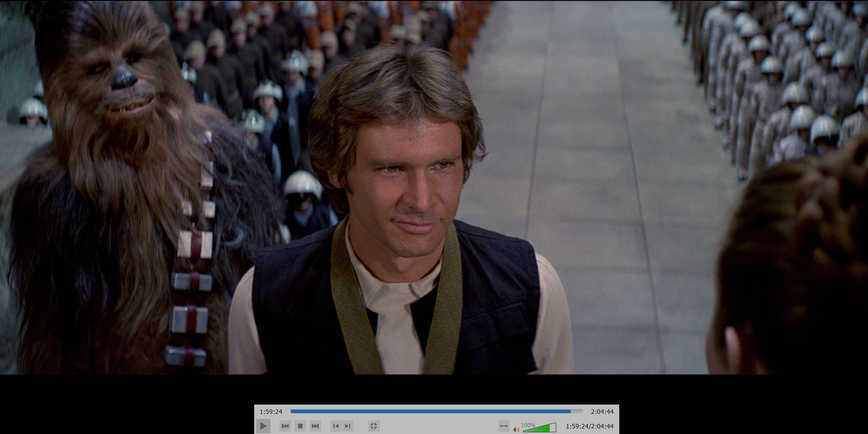The image size is (868, 434).
Task: Adjust the green volume slider
Action: (x=539, y=428)
